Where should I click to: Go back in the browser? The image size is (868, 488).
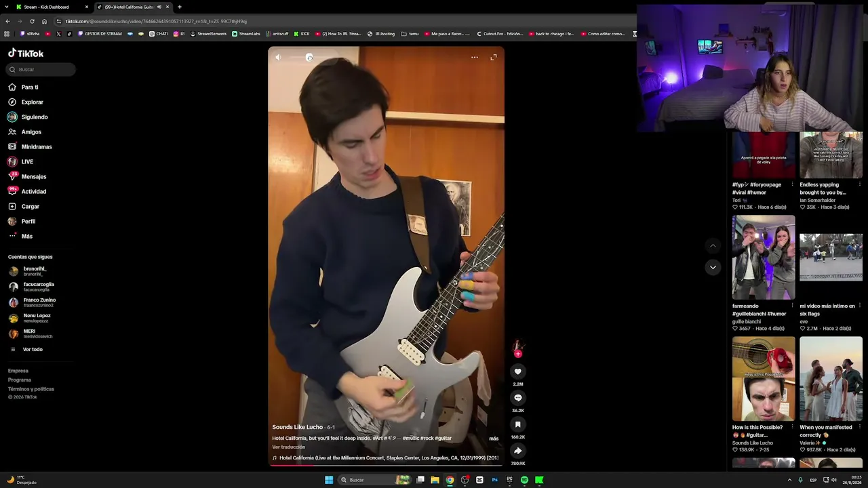click(7, 21)
